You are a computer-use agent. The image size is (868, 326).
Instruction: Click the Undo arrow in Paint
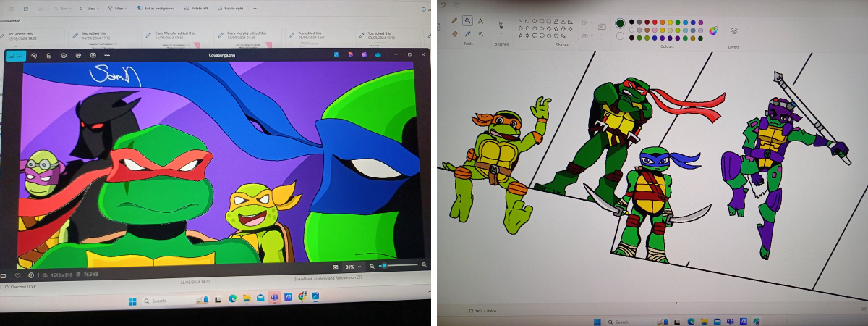tap(443, 5)
